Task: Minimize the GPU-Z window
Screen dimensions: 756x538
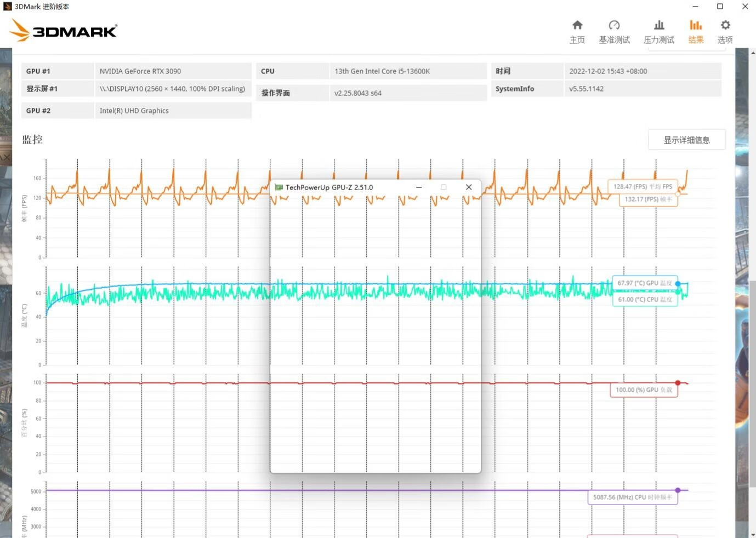Action: click(419, 187)
